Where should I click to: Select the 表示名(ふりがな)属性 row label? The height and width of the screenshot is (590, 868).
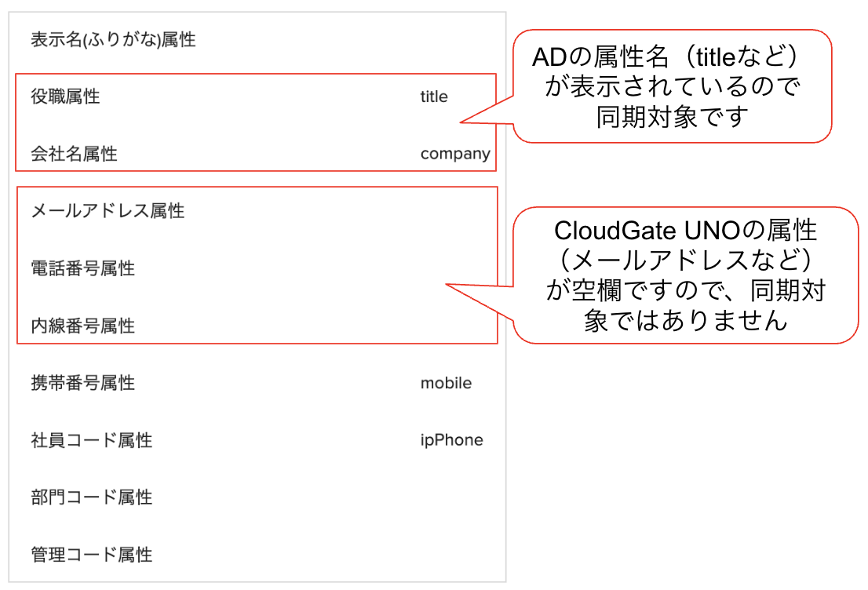[113, 40]
